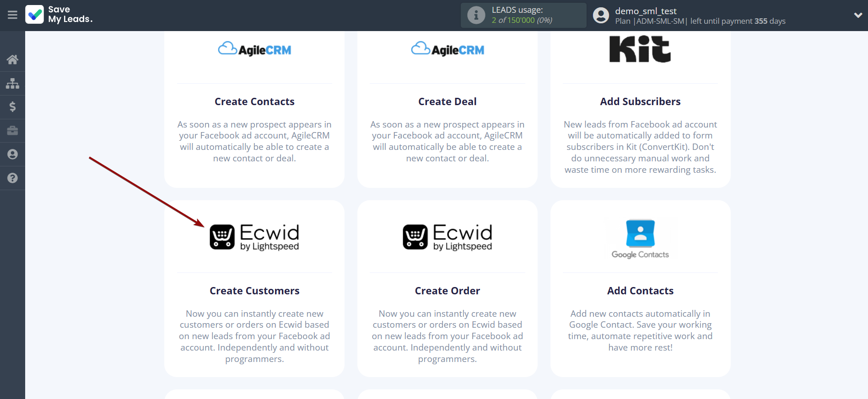The height and width of the screenshot is (399, 868).
Task: Select the Ecwid Create Order logo
Action: (x=447, y=237)
